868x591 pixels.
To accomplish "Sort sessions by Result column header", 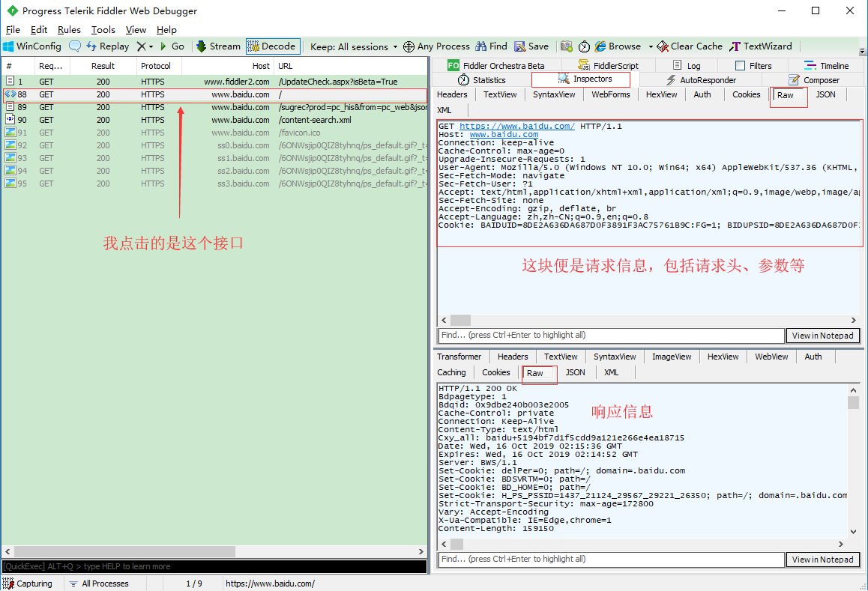I will [x=103, y=66].
